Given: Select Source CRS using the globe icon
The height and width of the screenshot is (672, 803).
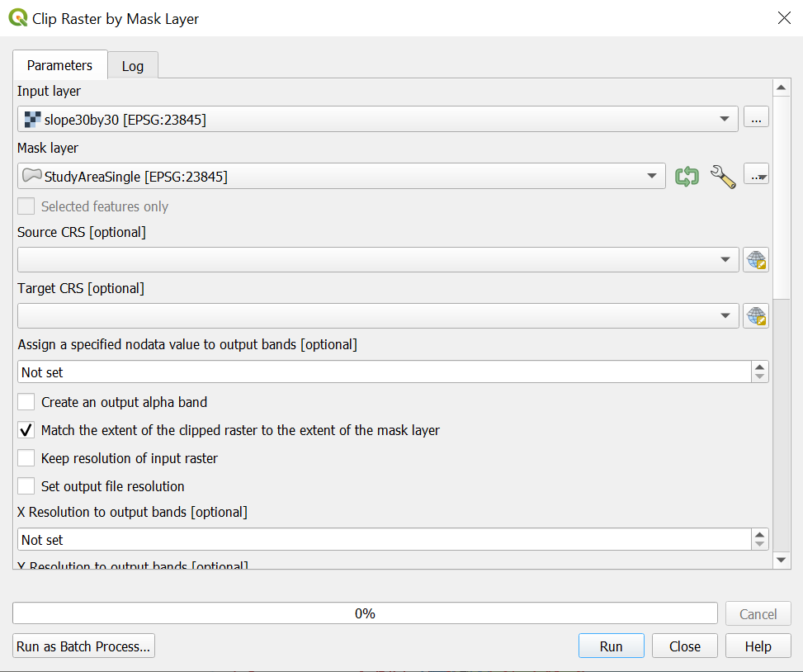Looking at the screenshot, I should click(x=756, y=260).
